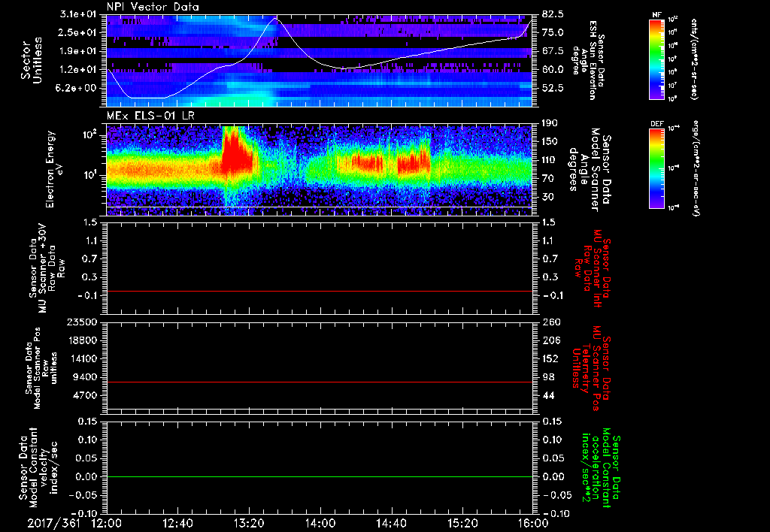
Task: Click the '16:00' time axis label
Action: pyautogui.click(x=533, y=523)
